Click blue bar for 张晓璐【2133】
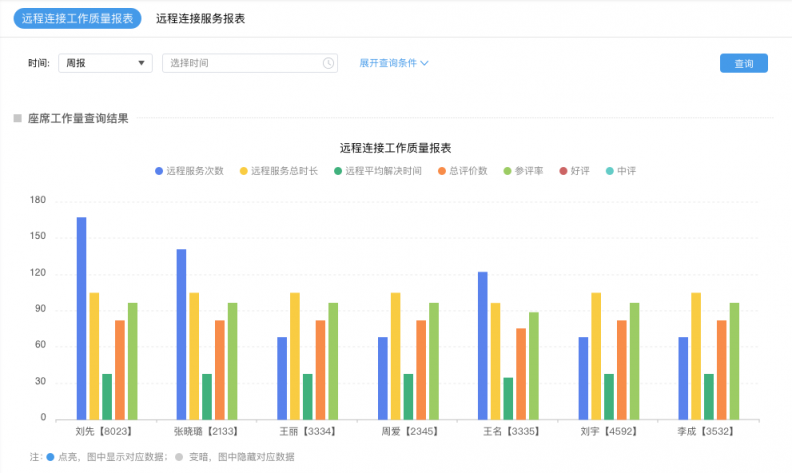The image size is (792, 473). pyautogui.click(x=181, y=334)
